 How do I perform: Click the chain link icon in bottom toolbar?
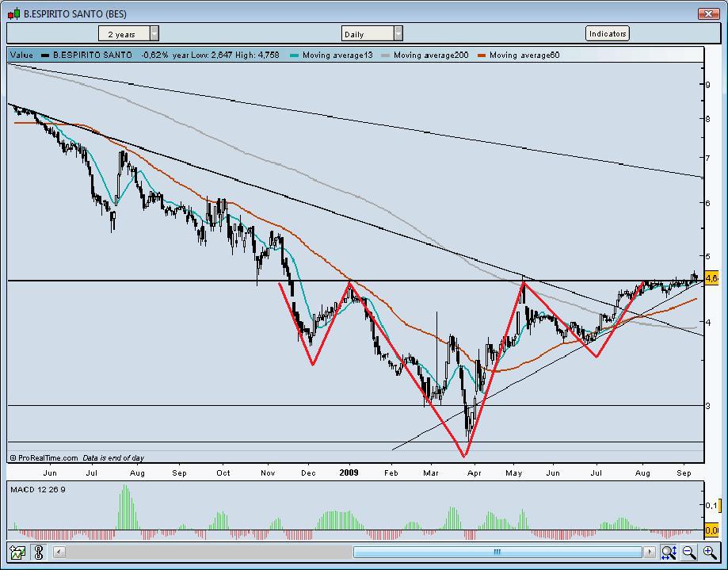39,553
